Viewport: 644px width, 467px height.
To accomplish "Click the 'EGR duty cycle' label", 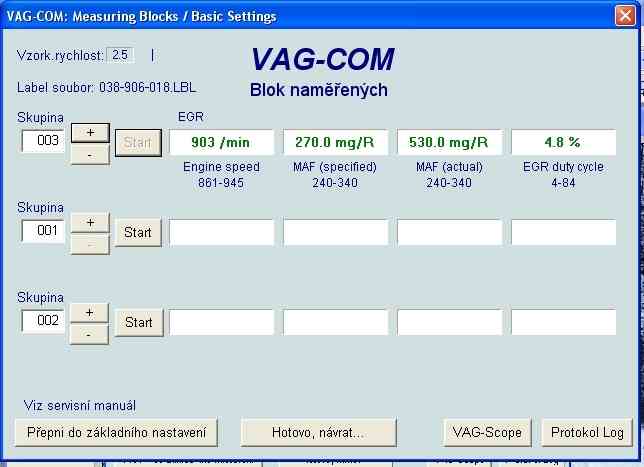I will 563,167.
